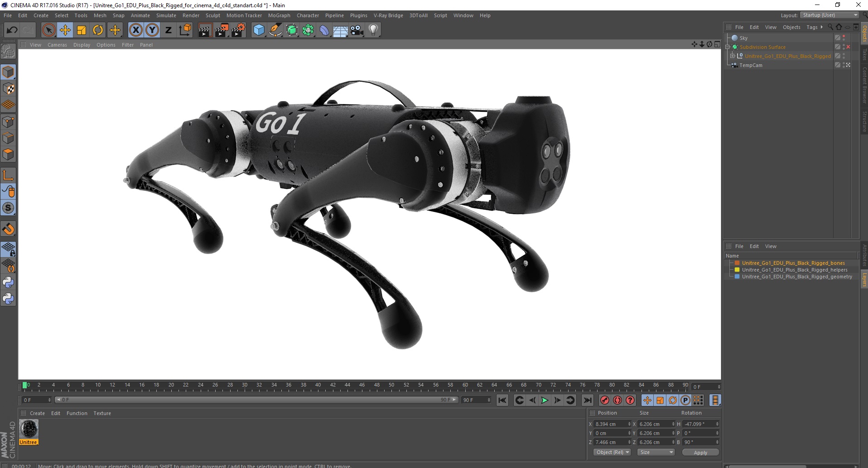Toggle Sky visibility dots

[844, 38]
